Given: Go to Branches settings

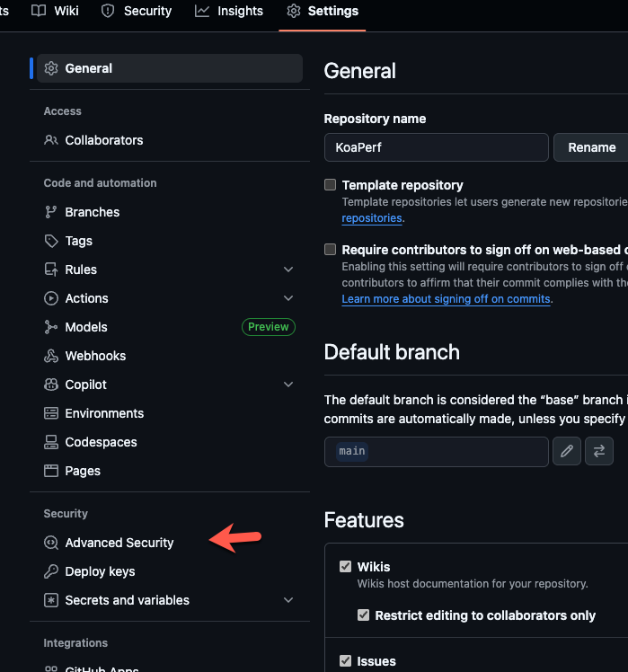Looking at the screenshot, I should (x=170, y=212).
